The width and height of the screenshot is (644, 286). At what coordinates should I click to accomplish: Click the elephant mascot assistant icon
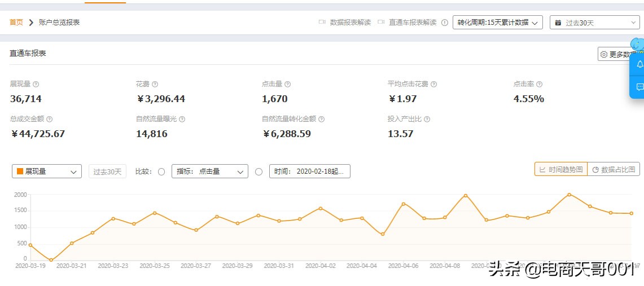point(637,45)
